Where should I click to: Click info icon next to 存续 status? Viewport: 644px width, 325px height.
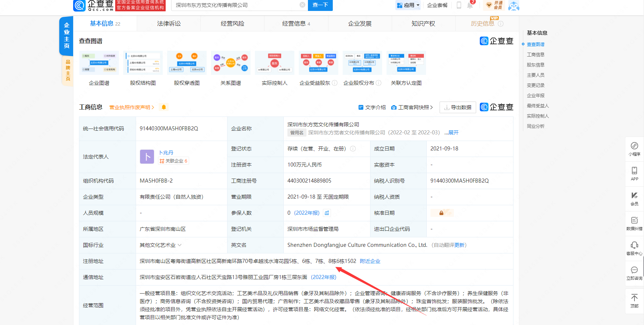[x=353, y=149]
